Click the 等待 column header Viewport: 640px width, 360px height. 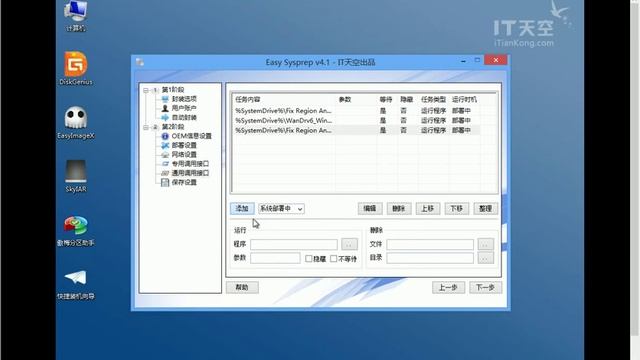click(387, 100)
